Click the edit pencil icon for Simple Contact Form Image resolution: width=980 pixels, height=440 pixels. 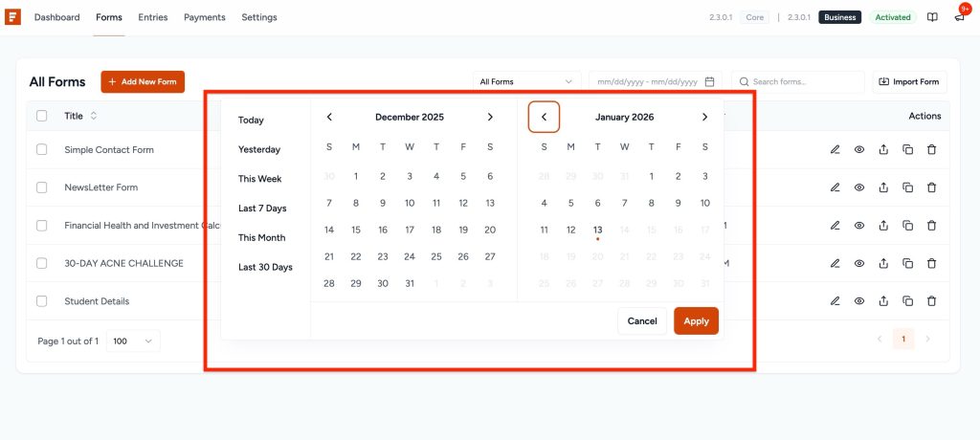pyautogui.click(x=835, y=150)
